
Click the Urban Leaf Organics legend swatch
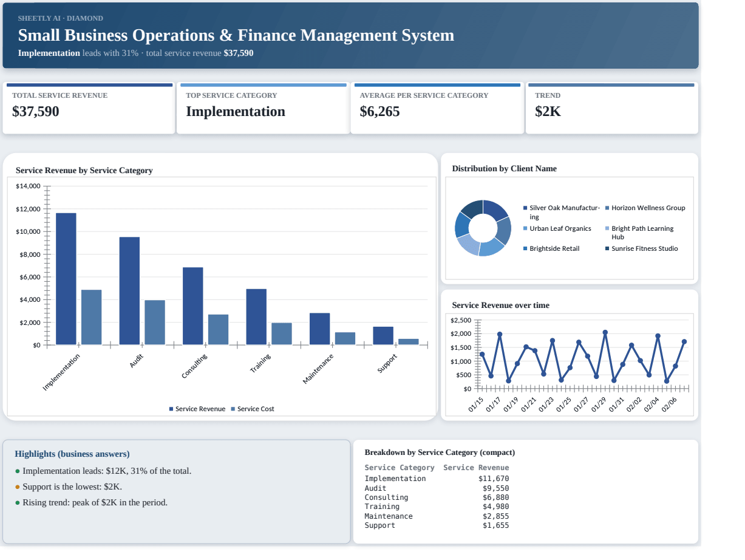click(525, 229)
